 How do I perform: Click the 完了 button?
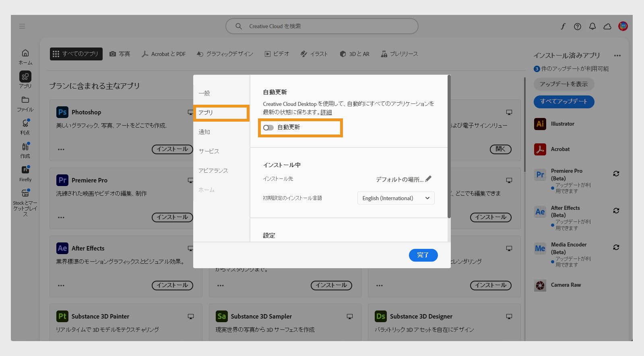[423, 255]
